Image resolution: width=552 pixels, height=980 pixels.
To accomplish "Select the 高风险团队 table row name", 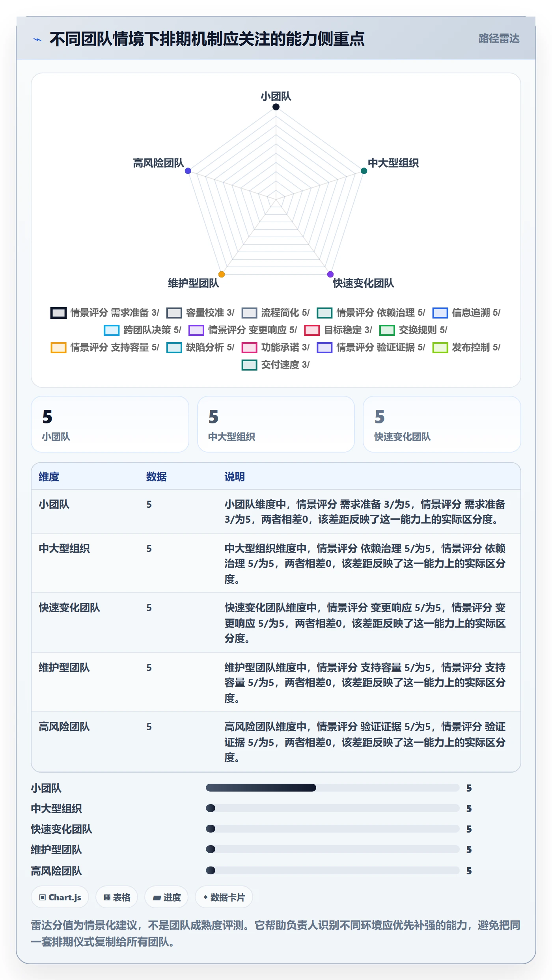I will [x=64, y=727].
